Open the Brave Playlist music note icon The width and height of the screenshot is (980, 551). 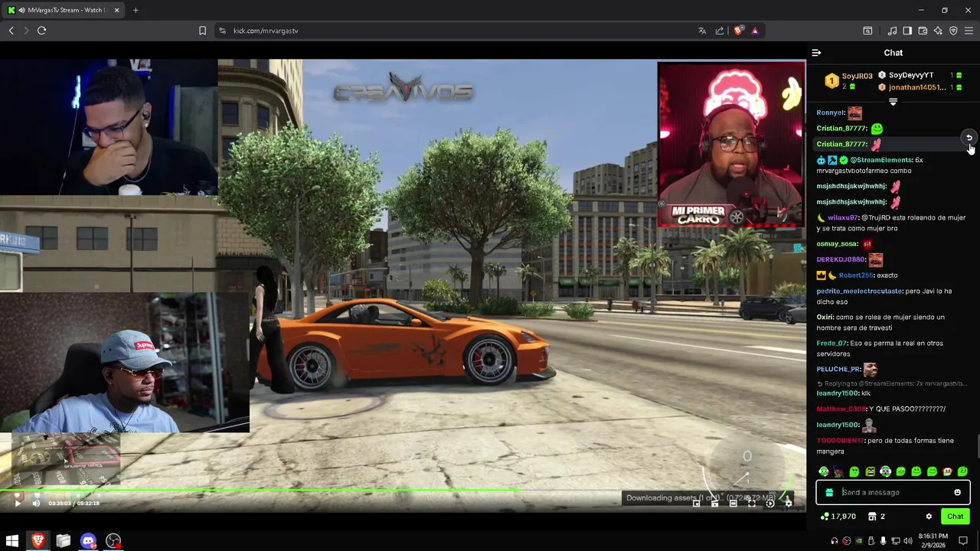pyautogui.click(x=892, y=31)
